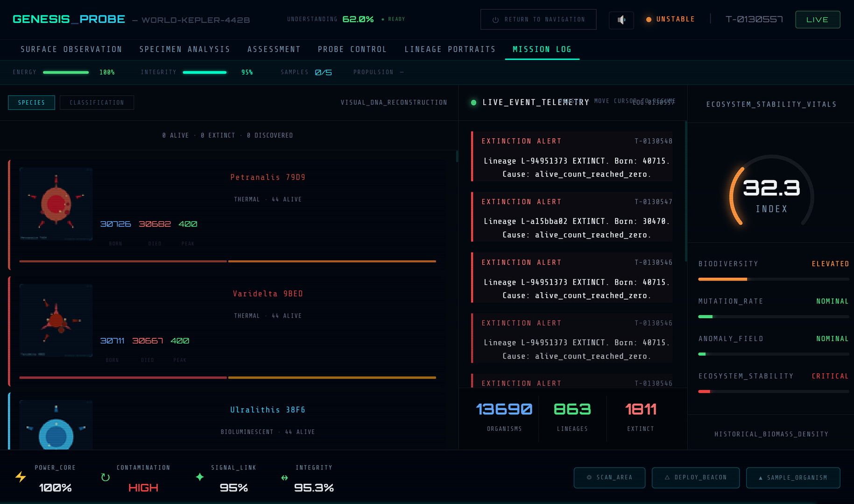Click the green LIVE_EVENT_TELEMETRY indicator dot
Viewport: 854px width, 504px height.
(473, 103)
